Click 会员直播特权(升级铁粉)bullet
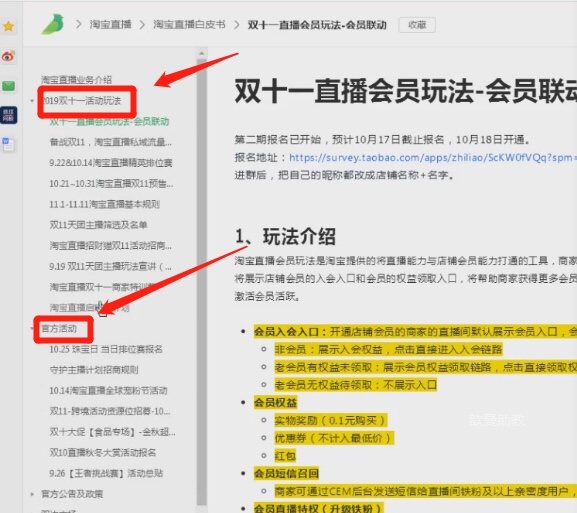This screenshot has width=577, height=513. pos(318,508)
